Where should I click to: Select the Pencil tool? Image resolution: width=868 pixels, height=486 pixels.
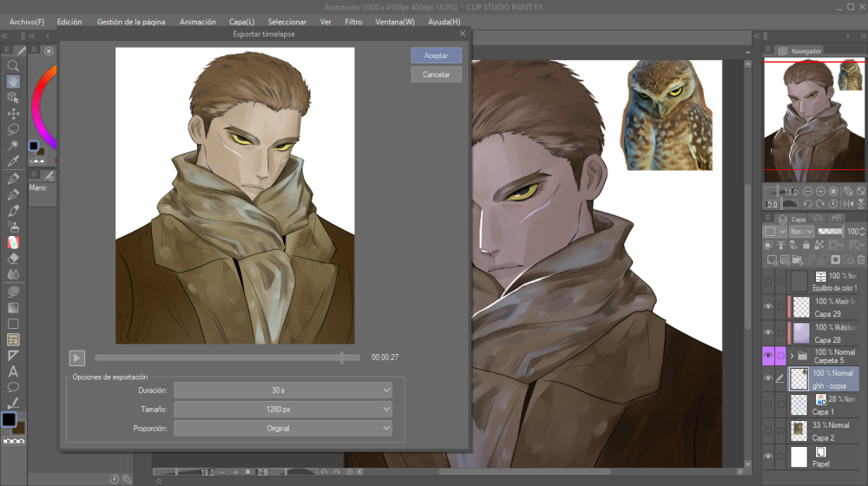(13, 195)
